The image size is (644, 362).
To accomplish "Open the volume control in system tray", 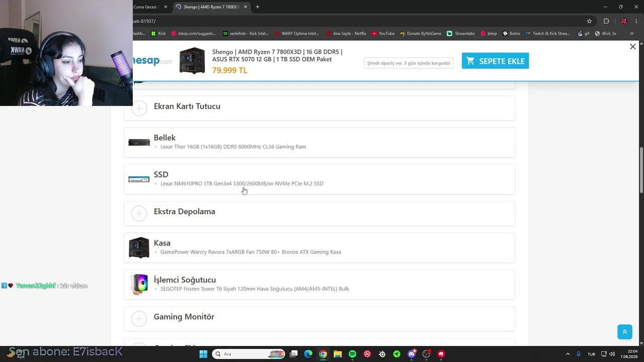I will 612,354.
